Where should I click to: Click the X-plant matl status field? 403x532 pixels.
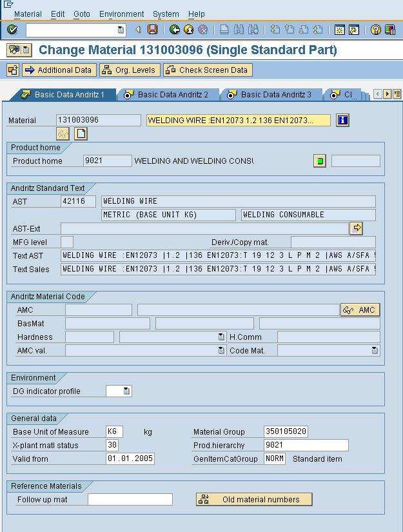(112, 445)
